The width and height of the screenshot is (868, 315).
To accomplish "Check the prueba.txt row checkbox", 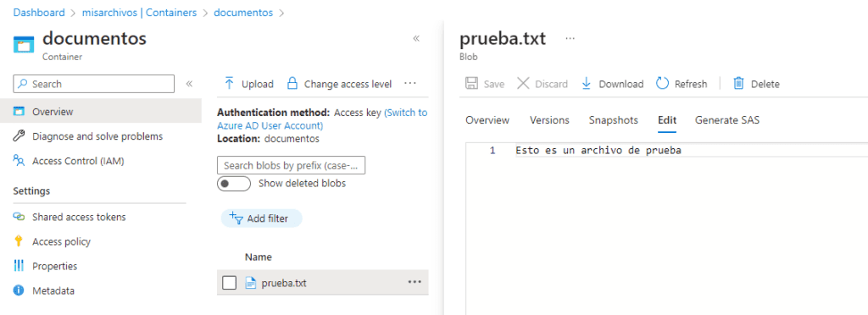I will (229, 283).
